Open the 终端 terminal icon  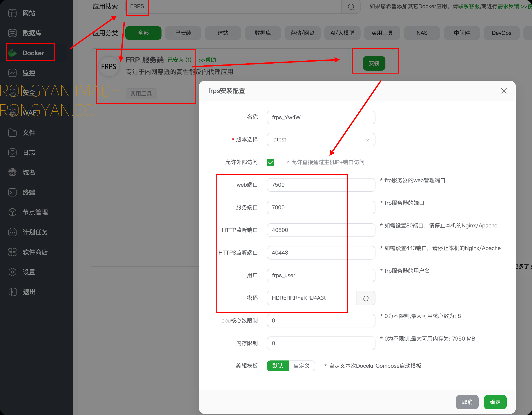pyautogui.click(x=12, y=192)
